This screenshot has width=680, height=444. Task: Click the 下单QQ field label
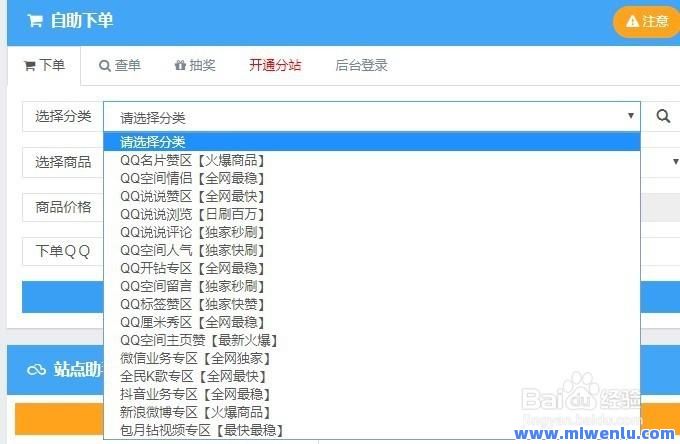pos(63,251)
